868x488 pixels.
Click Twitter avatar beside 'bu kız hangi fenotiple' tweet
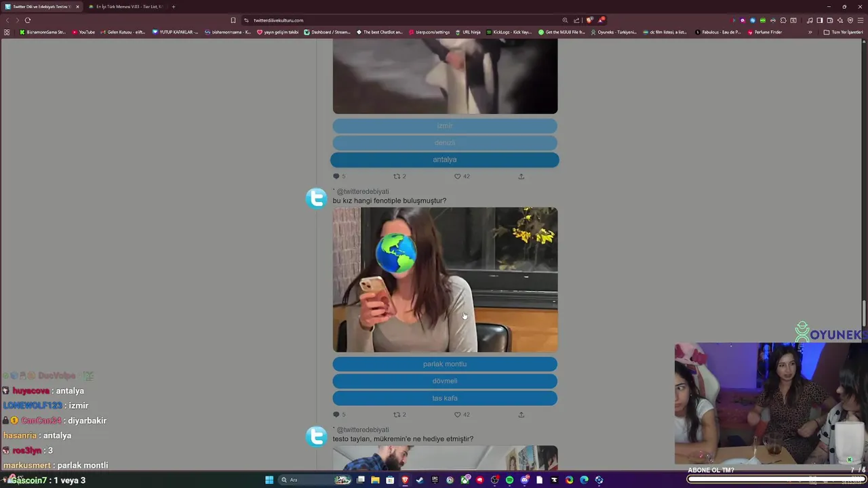point(317,198)
